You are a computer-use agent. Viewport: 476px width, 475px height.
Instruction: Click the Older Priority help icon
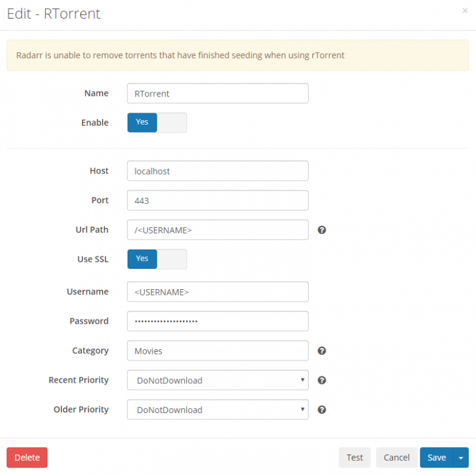pos(322,409)
